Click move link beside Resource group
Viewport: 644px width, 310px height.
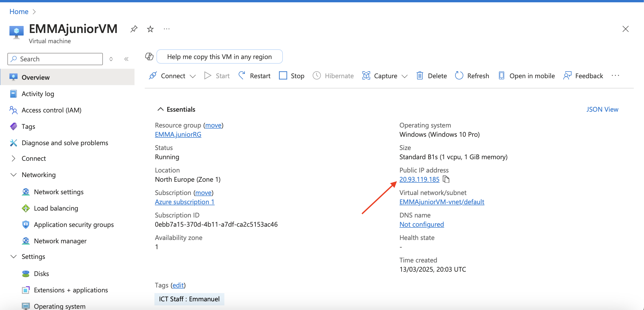tap(213, 125)
